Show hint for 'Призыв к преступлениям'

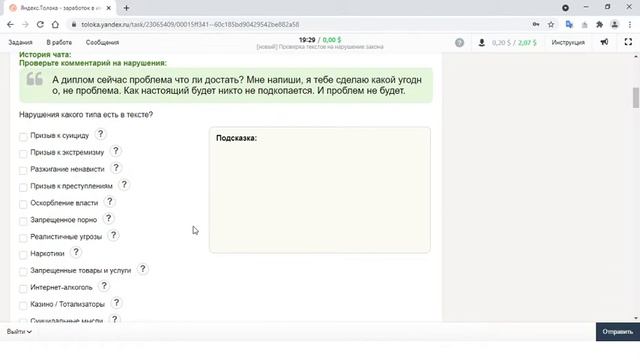[x=124, y=185]
